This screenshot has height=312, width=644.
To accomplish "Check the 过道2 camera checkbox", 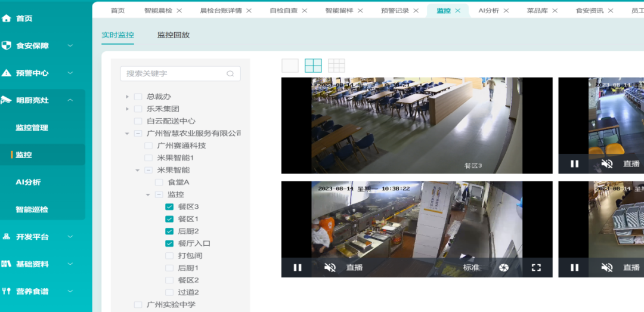I will (169, 292).
